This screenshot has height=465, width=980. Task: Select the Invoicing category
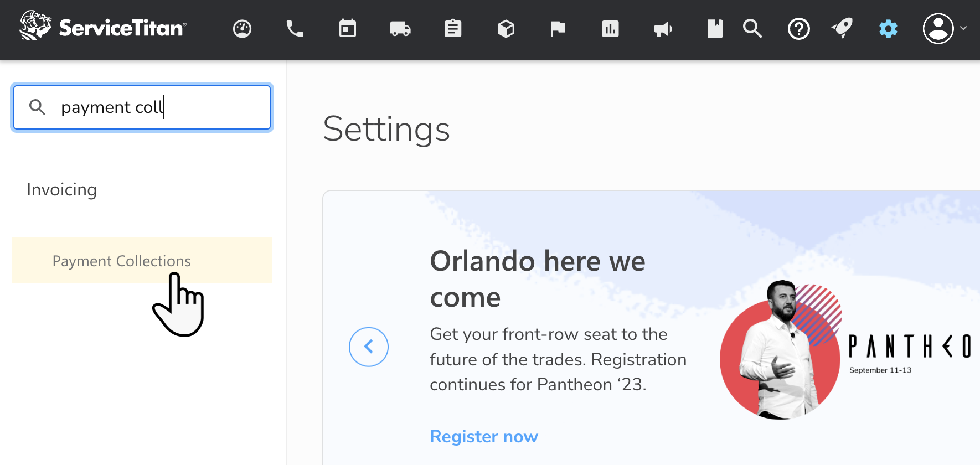tap(62, 189)
